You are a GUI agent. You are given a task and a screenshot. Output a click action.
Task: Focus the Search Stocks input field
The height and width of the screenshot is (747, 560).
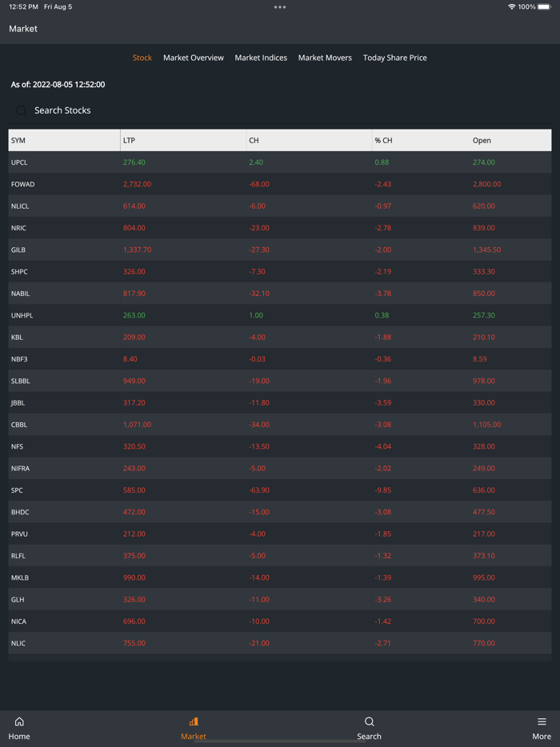[x=160, y=110]
